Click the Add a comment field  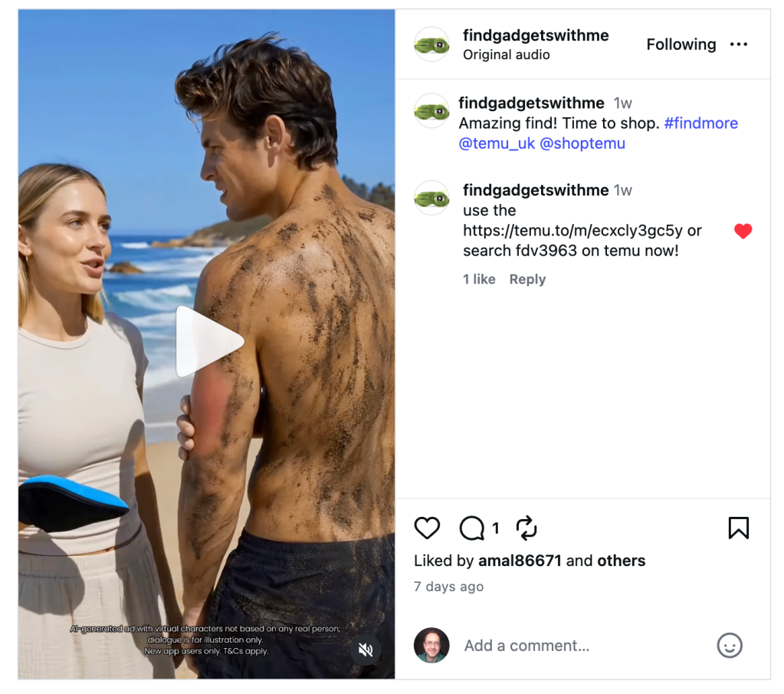pyautogui.click(x=585, y=646)
